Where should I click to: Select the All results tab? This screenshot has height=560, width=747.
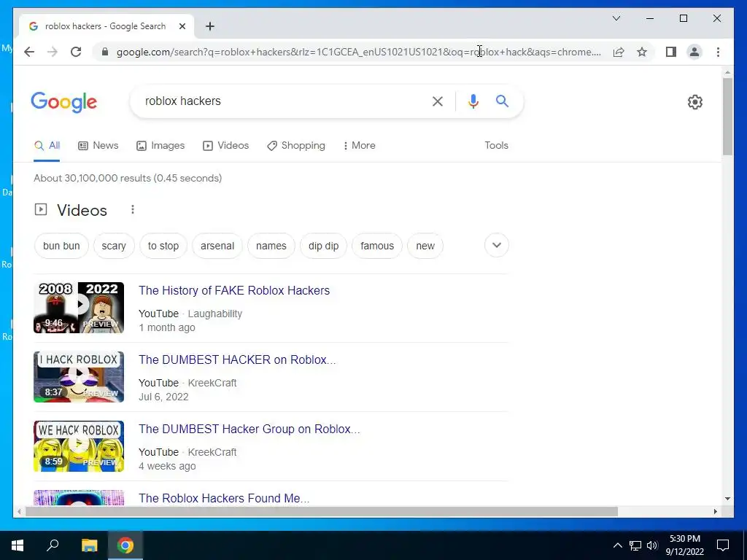[x=47, y=146]
